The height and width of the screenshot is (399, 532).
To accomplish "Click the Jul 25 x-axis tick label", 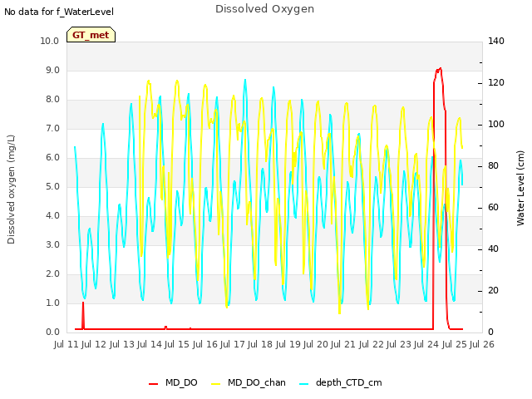I will click(x=454, y=344).
